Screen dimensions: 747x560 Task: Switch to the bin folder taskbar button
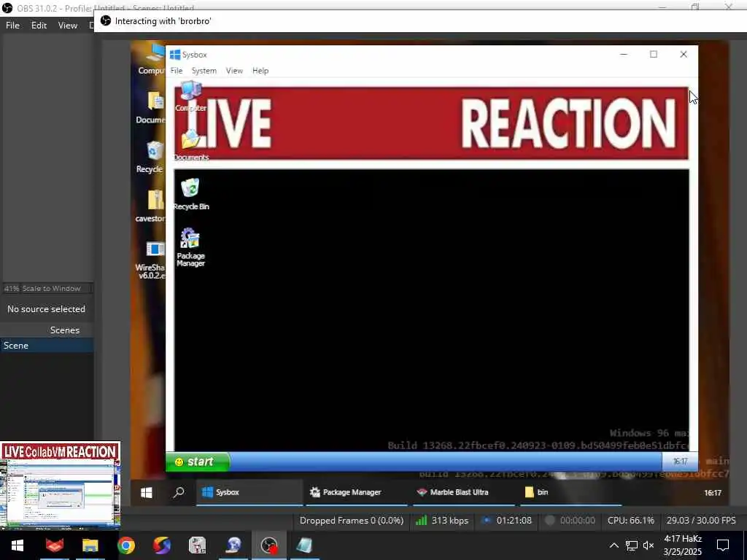pyautogui.click(x=569, y=492)
